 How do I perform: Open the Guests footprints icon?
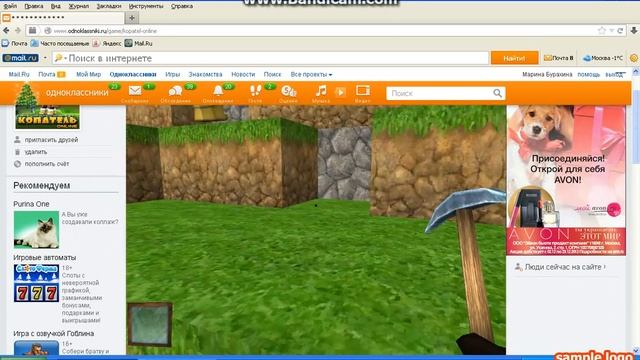pyautogui.click(x=256, y=90)
